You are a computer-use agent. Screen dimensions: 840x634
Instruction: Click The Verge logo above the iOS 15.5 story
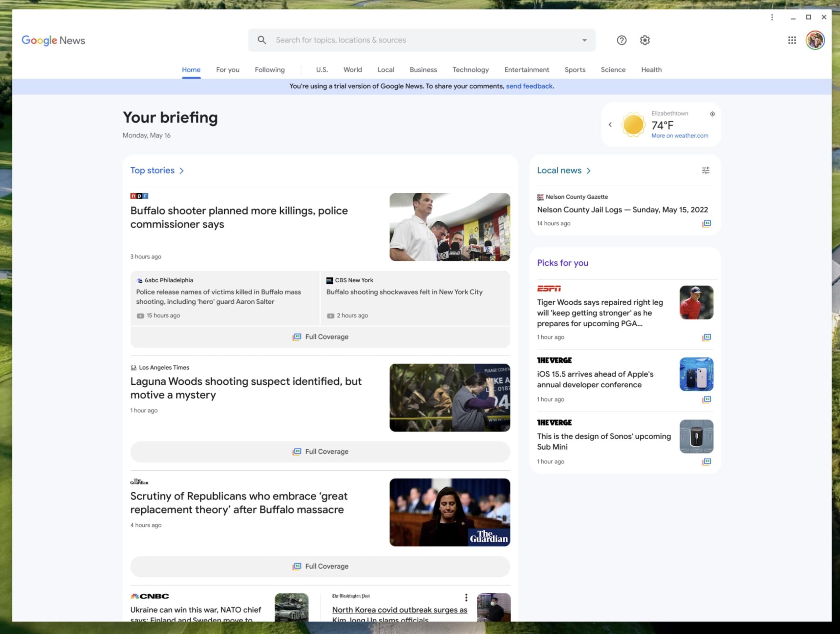click(554, 360)
